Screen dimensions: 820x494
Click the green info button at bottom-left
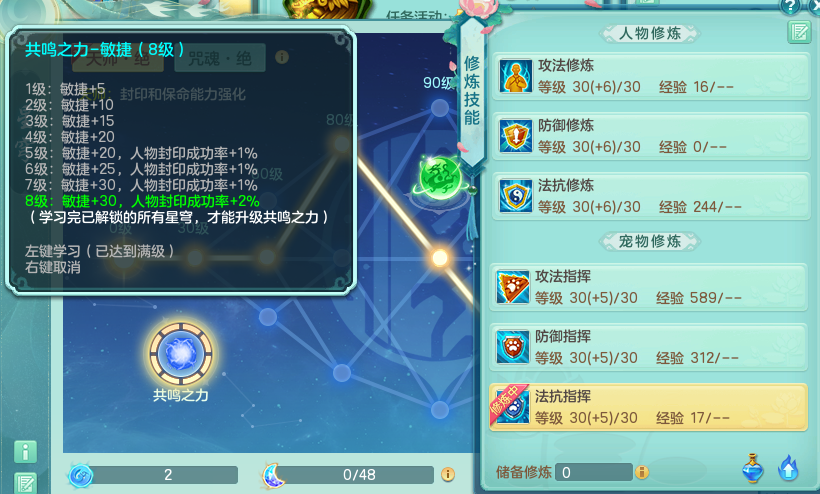(26, 452)
